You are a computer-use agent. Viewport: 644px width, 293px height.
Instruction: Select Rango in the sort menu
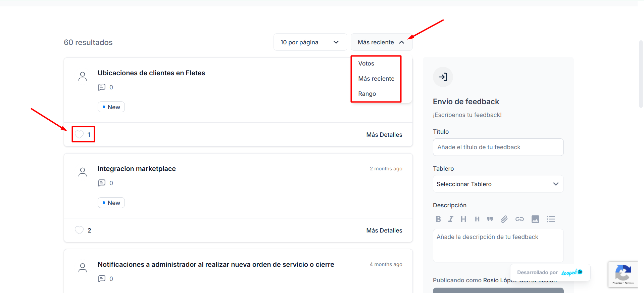coord(367,94)
